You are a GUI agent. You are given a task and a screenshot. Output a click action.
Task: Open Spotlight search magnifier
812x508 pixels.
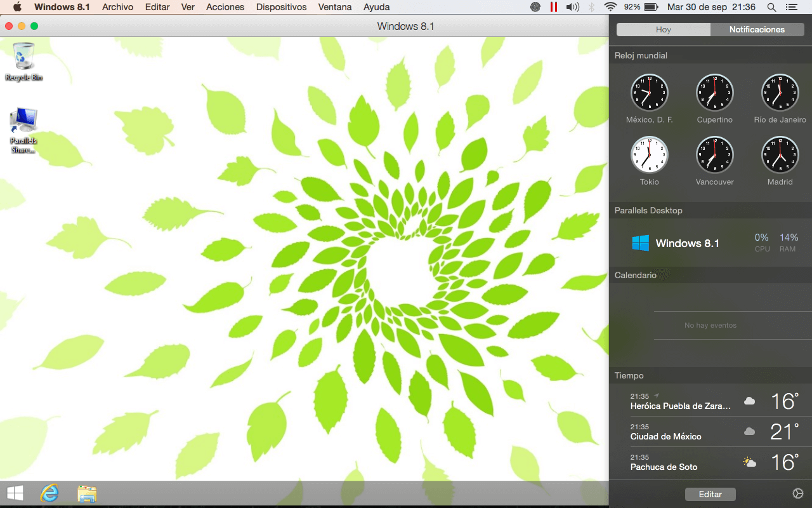(x=771, y=7)
